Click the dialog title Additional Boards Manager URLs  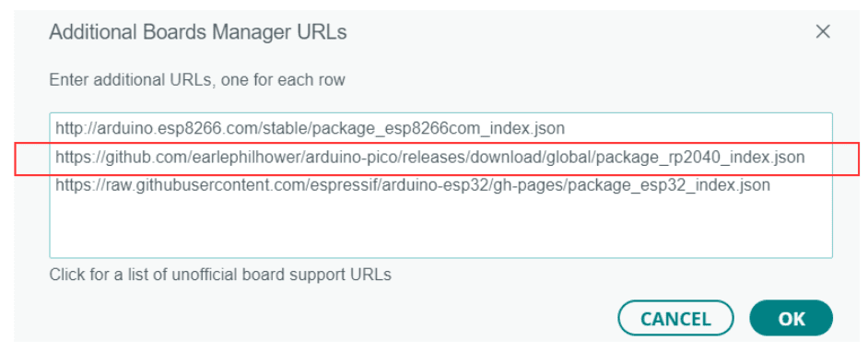(198, 32)
